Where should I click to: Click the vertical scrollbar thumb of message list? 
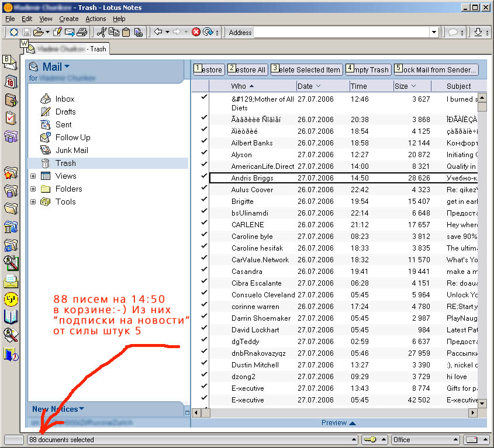(482, 107)
